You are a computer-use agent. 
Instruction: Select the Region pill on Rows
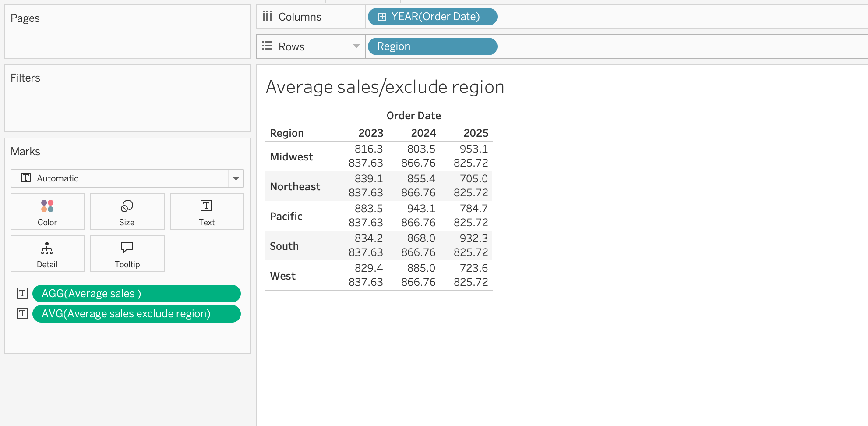pos(432,46)
